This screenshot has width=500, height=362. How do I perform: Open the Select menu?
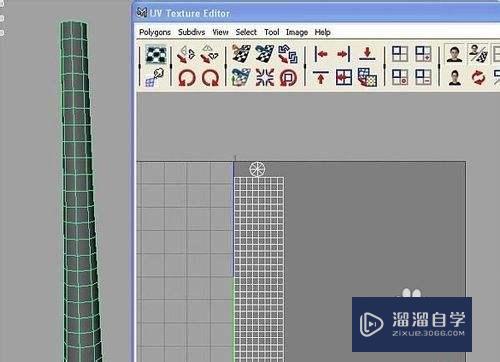pos(246,32)
